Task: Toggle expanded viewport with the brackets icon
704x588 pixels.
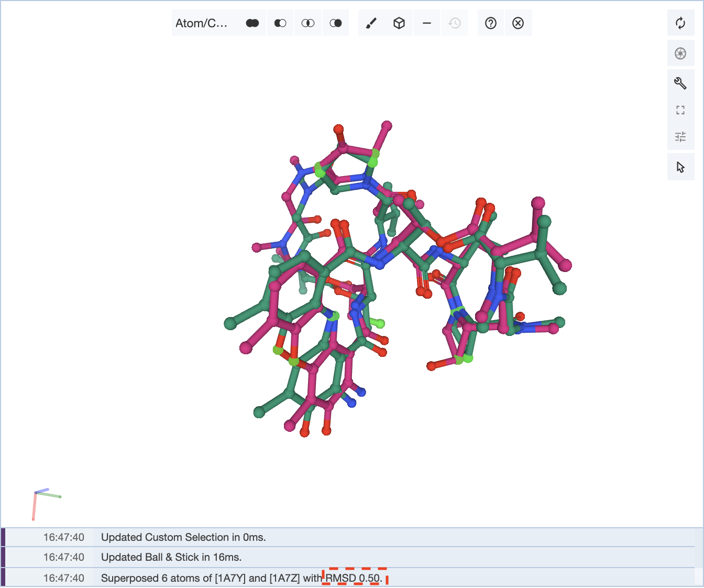Action: [680, 110]
